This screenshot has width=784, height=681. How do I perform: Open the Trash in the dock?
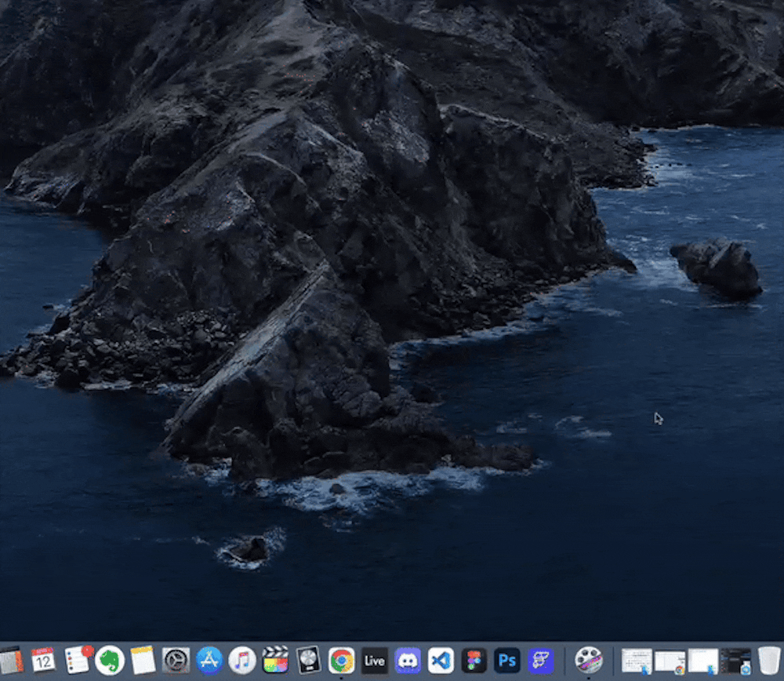(x=769, y=661)
